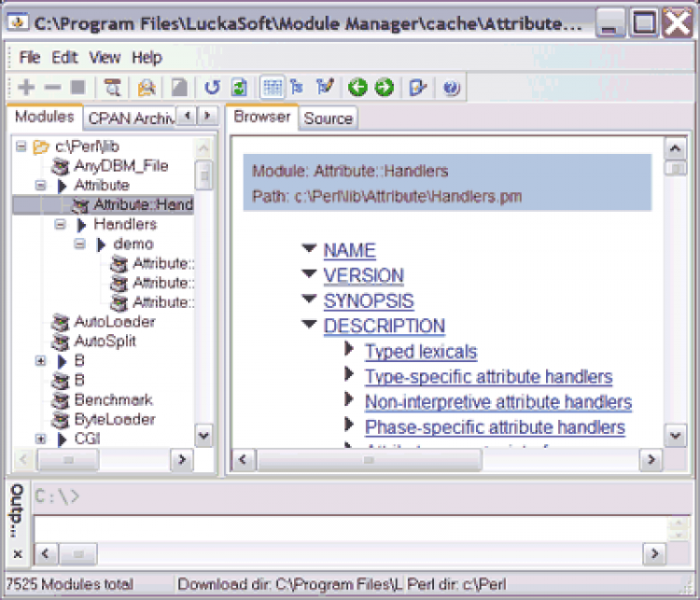Switch to the Source tab
700x600 pixels.
[329, 119]
